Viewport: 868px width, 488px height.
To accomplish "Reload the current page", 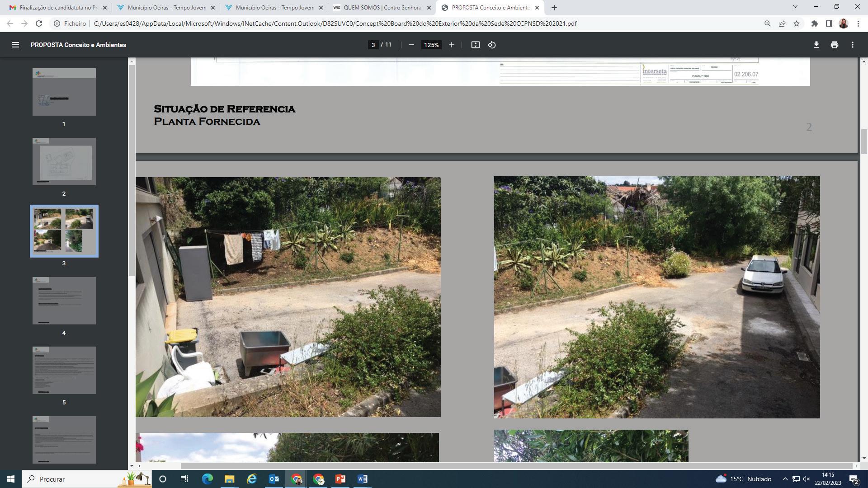I will [39, 23].
